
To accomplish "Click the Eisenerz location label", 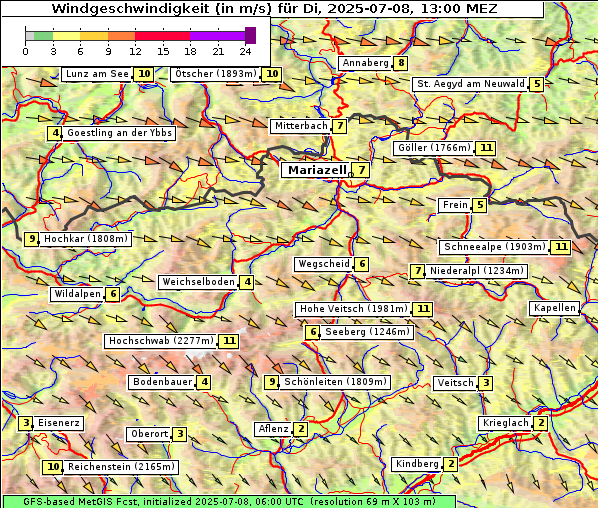I will [59, 423].
